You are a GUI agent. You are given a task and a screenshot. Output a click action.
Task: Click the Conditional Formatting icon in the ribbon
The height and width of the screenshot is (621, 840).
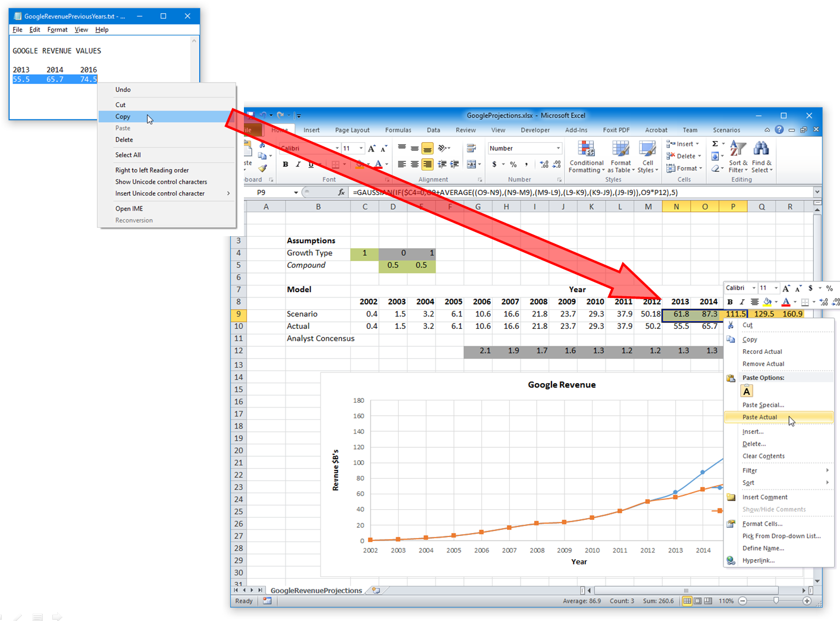586,149
